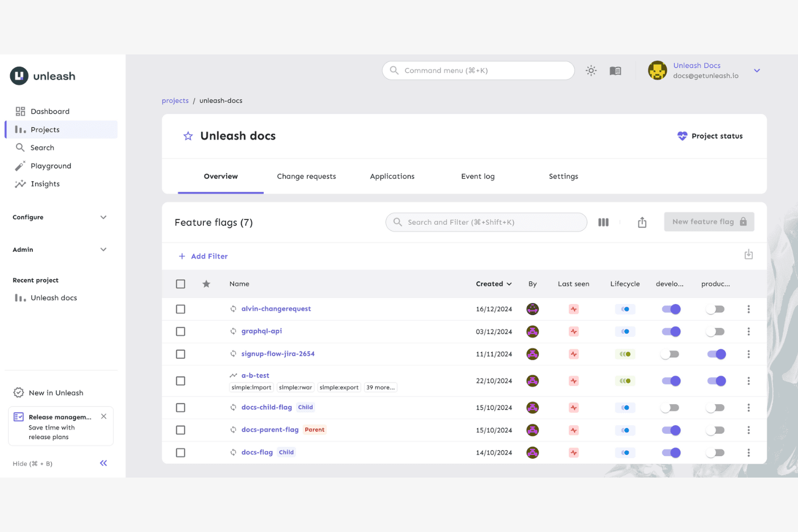Click the Search and Filter input
This screenshot has width=798, height=532.
pos(486,222)
